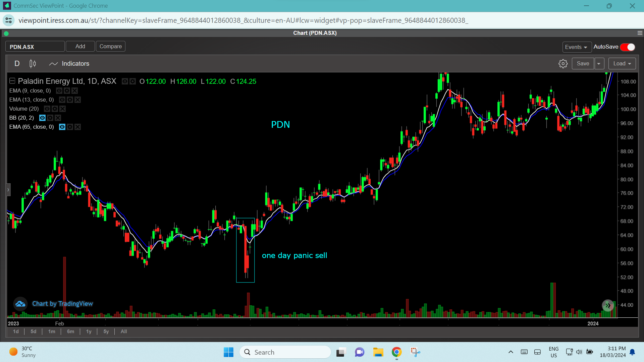Toggle visibility of Paladin Energy price series
This screenshot has width=644, height=362.
pyautogui.click(x=125, y=81)
